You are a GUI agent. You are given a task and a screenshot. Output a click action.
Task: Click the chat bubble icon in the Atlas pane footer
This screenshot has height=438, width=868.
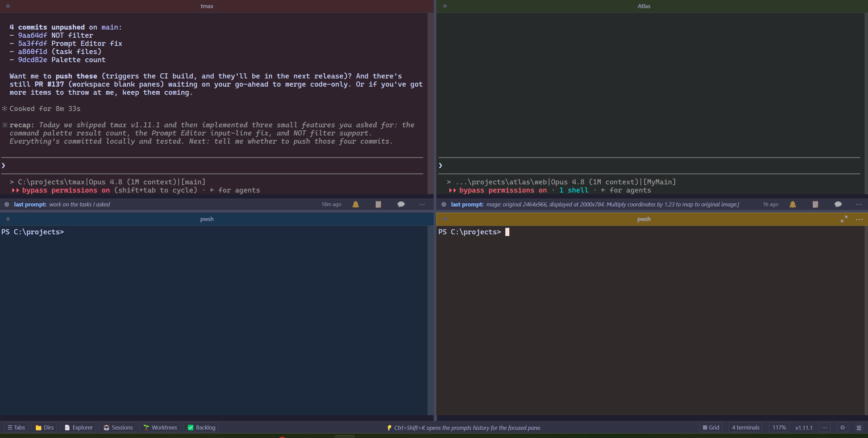point(838,204)
